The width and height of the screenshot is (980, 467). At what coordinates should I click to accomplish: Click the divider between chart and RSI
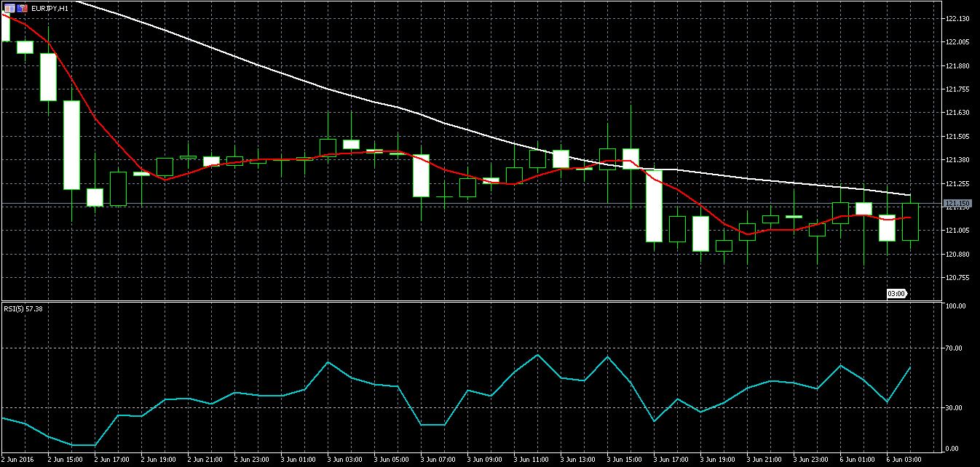pyautogui.click(x=466, y=301)
